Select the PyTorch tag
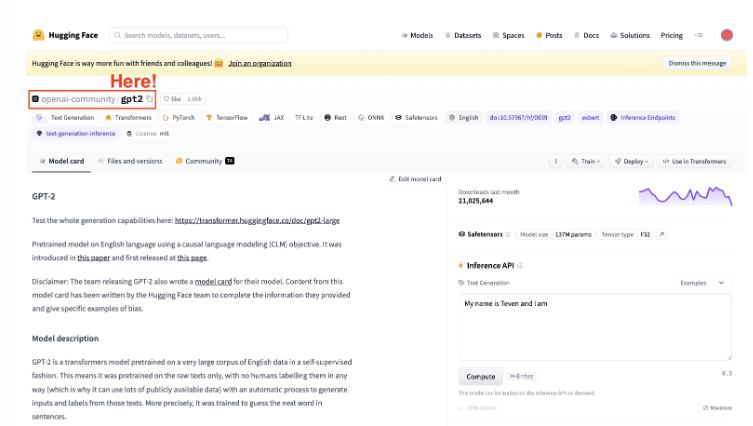Viewport: 753px width, 426px height. pyautogui.click(x=179, y=118)
